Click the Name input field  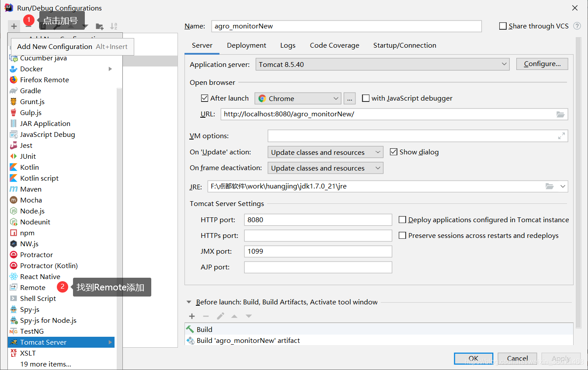point(346,26)
